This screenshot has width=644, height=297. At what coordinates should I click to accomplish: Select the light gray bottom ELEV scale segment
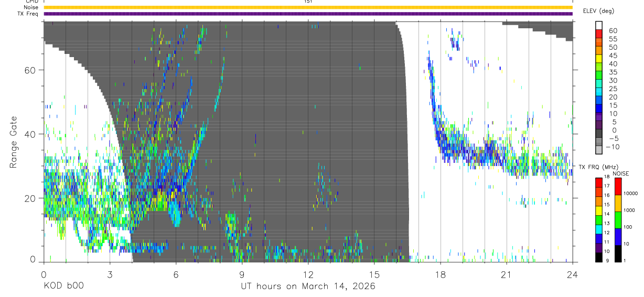599,150
